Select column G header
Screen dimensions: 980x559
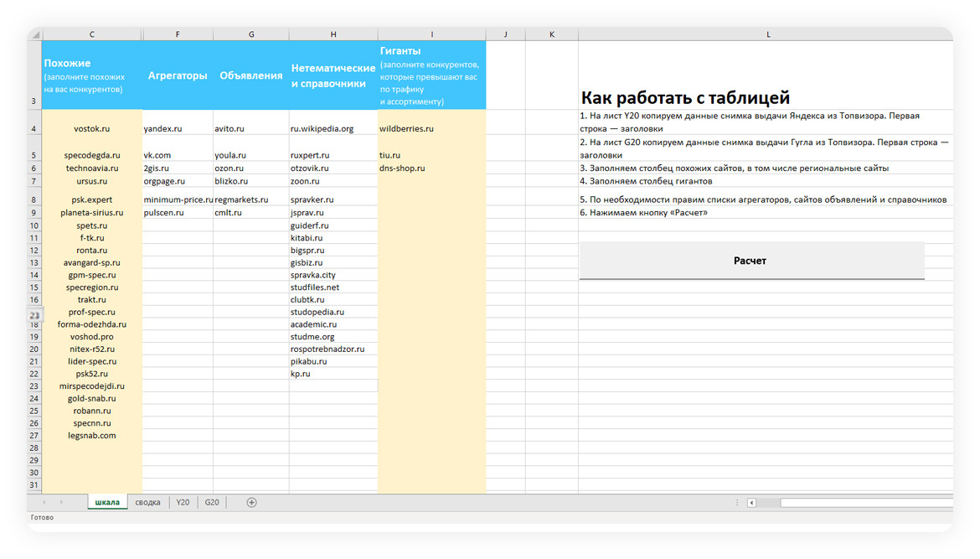pyautogui.click(x=251, y=34)
